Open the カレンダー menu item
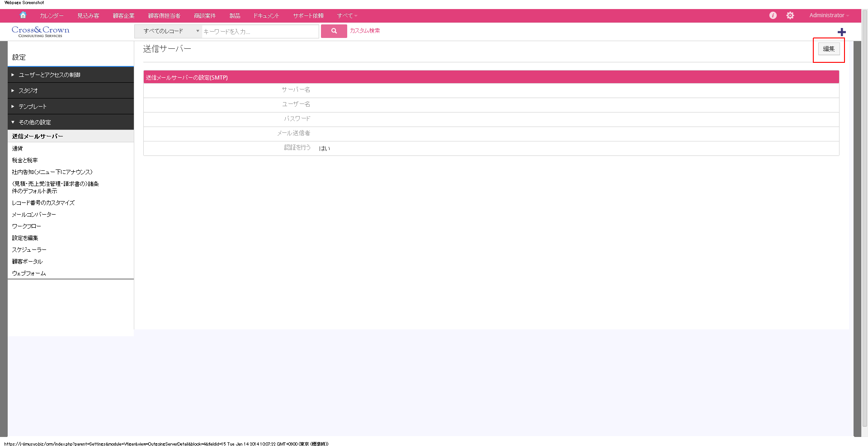 click(52, 16)
